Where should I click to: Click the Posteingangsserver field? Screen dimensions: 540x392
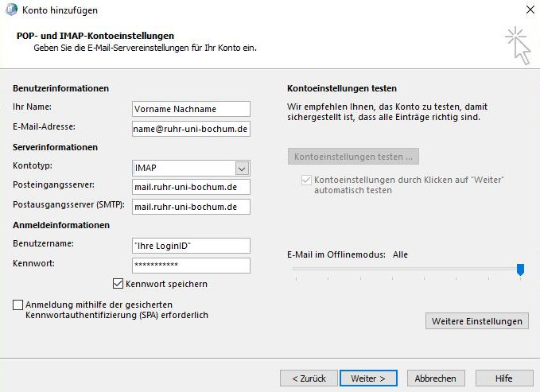pos(191,187)
